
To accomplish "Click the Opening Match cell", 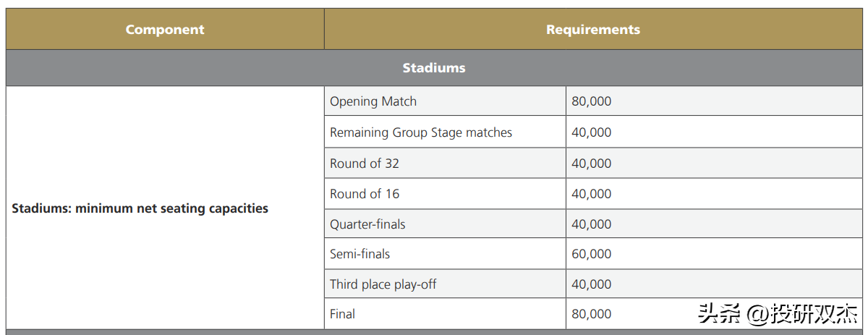I will [445, 101].
